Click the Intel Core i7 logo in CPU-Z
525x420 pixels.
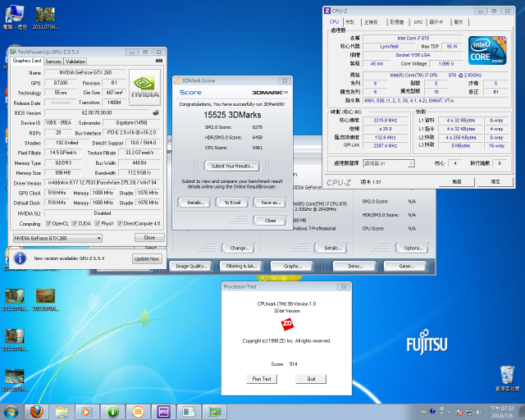click(x=487, y=50)
